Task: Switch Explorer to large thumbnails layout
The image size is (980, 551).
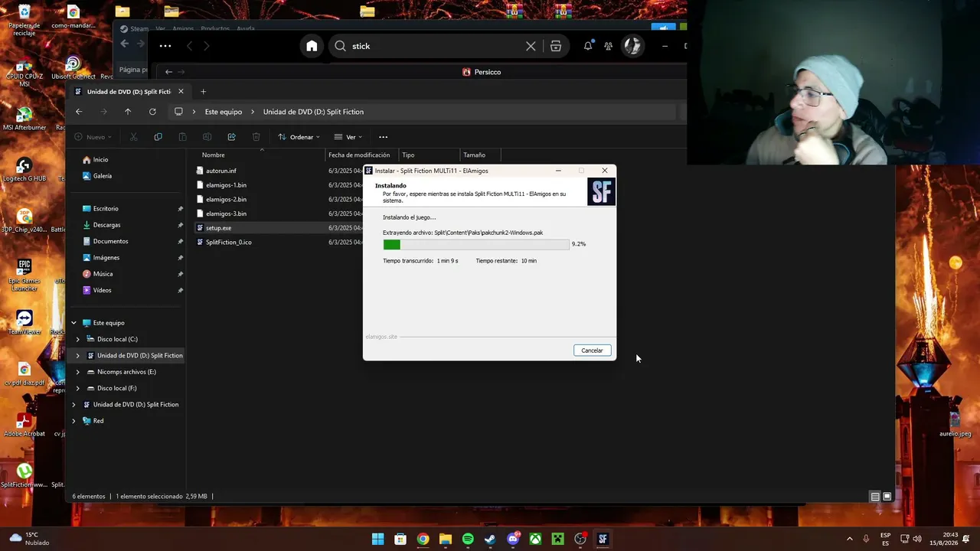Action: click(x=887, y=497)
